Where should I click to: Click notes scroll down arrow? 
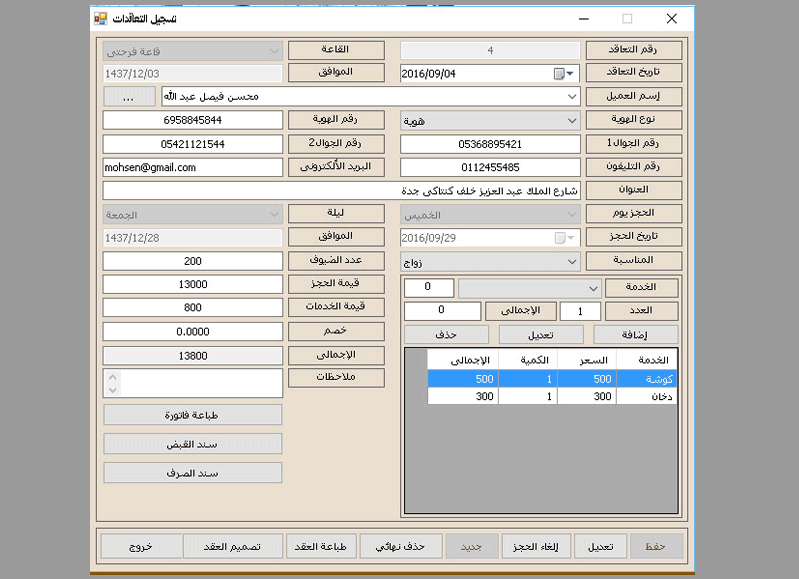113,390
